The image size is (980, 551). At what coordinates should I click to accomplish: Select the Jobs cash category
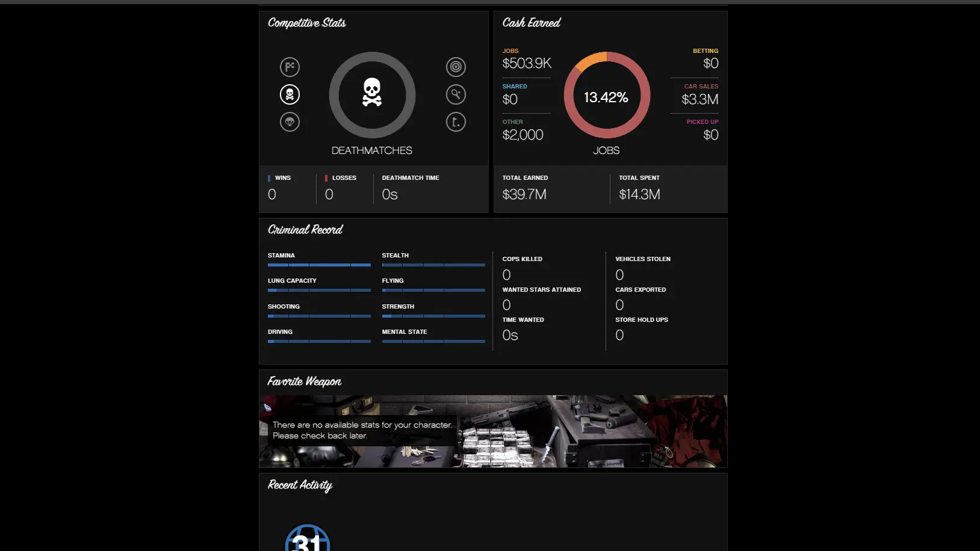[526, 59]
